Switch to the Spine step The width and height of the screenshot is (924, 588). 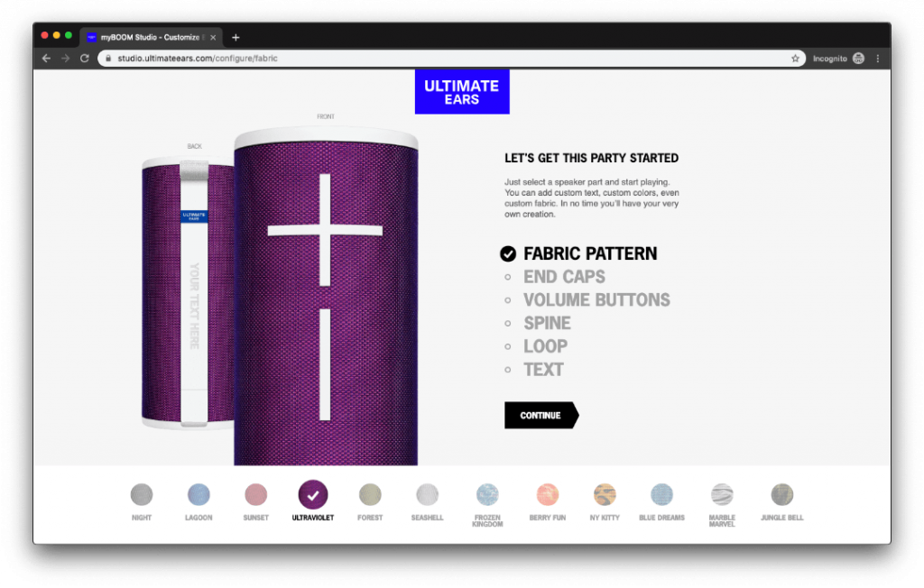(x=547, y=324)
